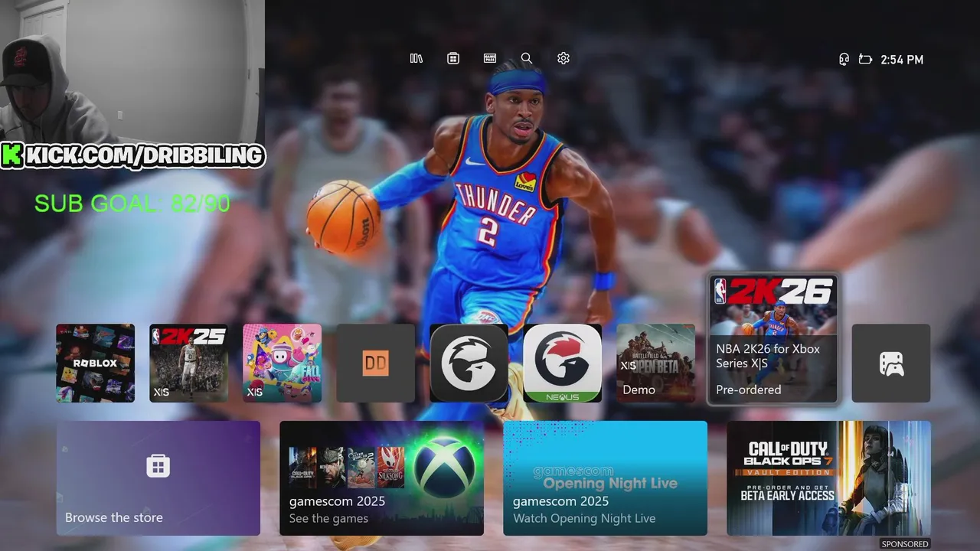Open the Call of Duty Black Ops 7 ad
Viewport: 980px width, 551px height.
pyautogui.click(x=828, y=478)
